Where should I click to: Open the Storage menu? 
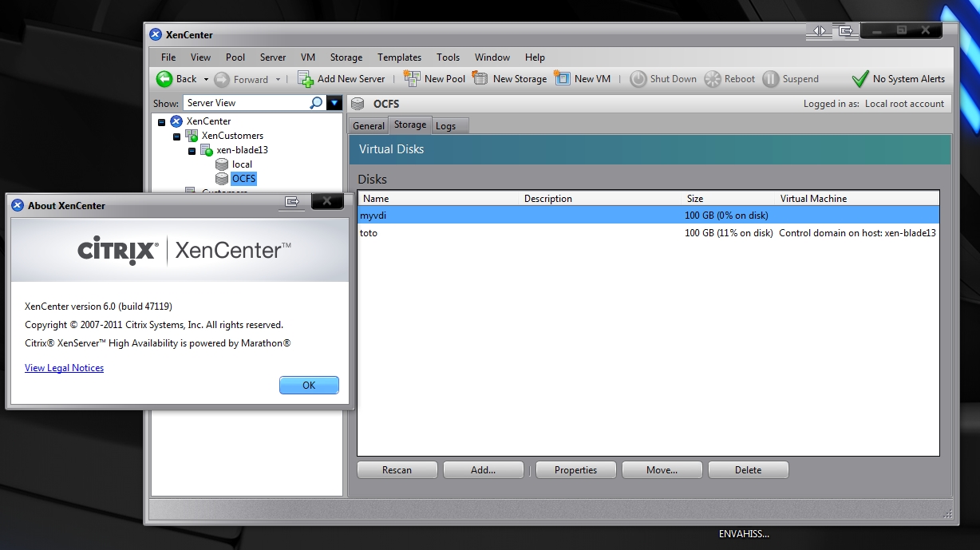point(346,57)
